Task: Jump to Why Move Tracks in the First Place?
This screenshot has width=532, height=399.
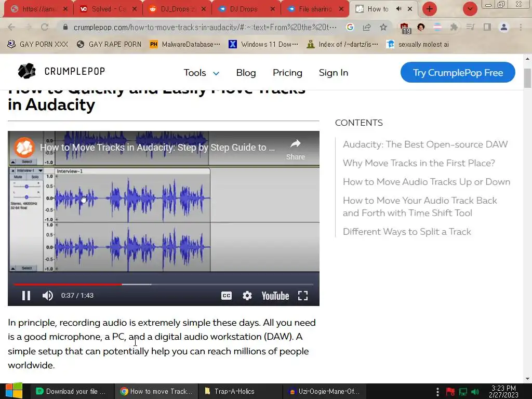Action: (x=419, y=163)
